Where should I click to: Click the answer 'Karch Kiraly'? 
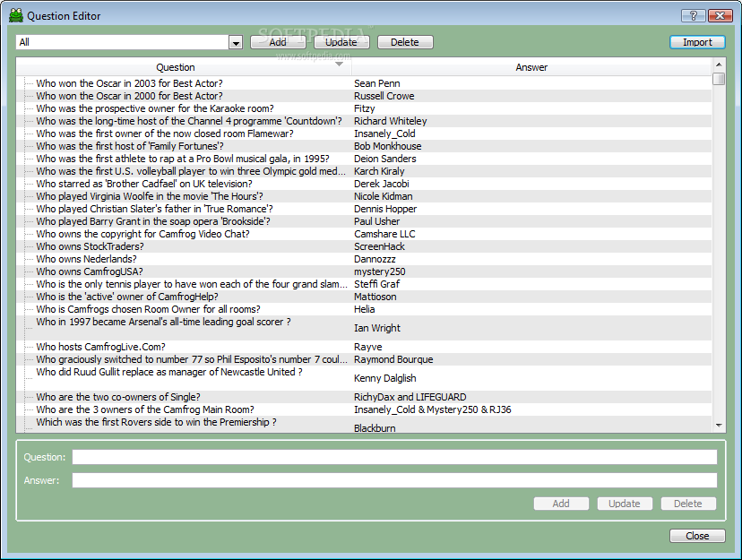[379, 171]
